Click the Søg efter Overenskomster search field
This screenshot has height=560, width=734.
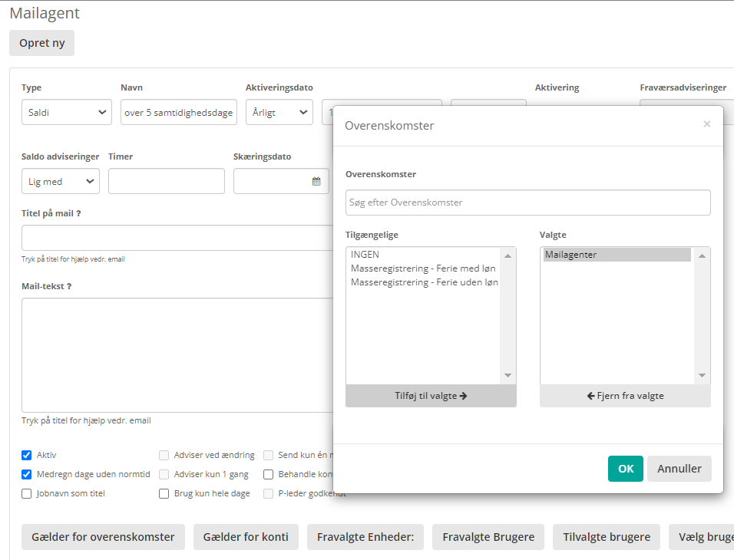pos(527,203)
